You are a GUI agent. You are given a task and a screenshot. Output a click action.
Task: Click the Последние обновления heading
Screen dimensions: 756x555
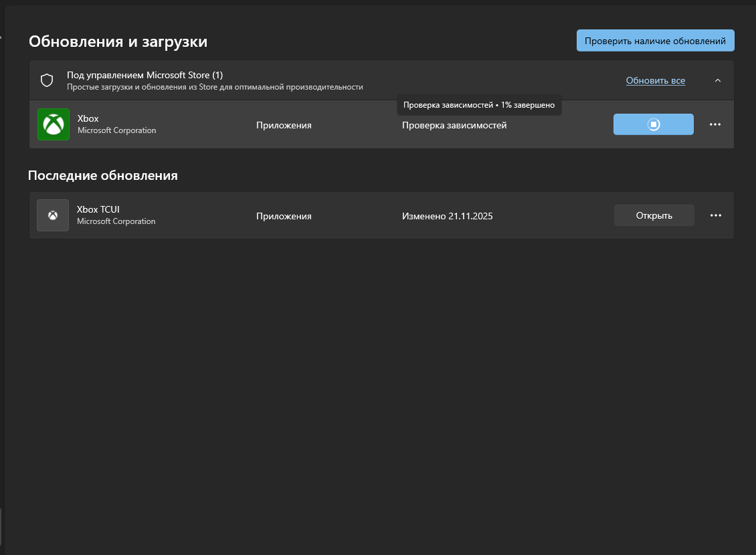click(103, 175)
